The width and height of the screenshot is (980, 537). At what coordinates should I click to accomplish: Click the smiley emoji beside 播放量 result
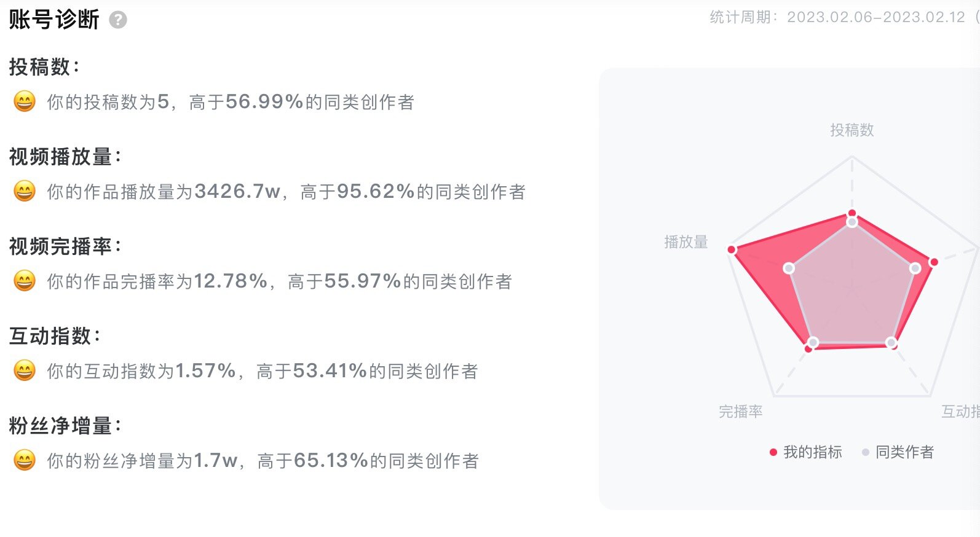[25, 191]
